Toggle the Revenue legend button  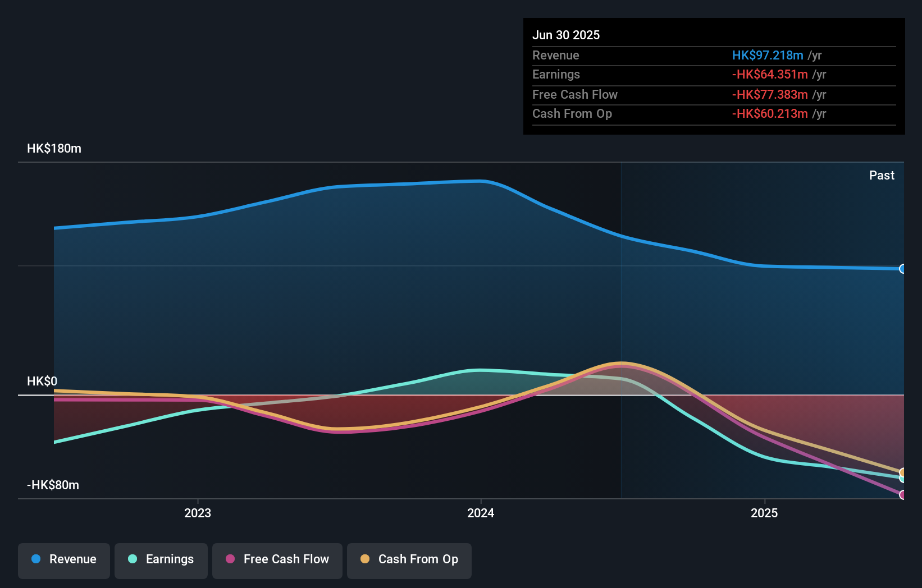click(64, 561)
